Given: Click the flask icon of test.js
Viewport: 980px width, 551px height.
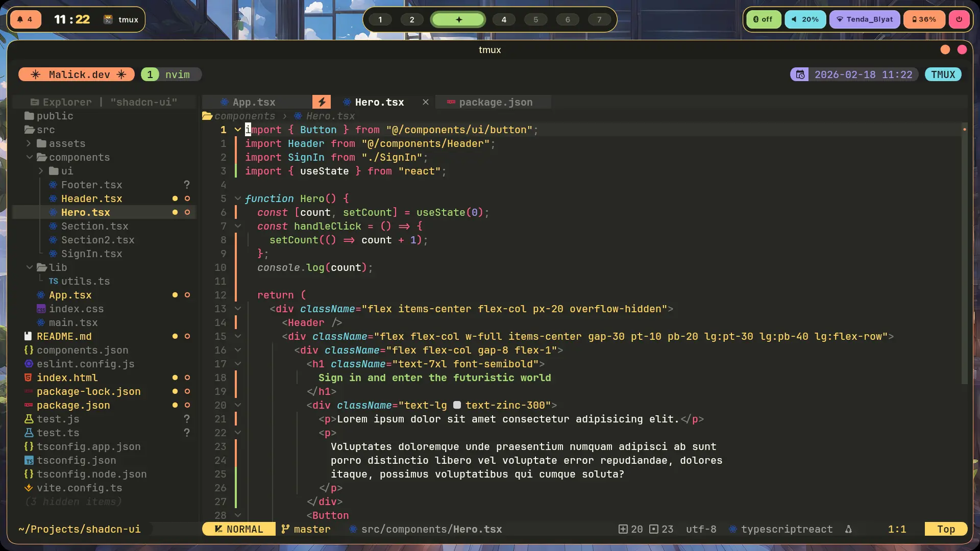Looking at the screenshot, I should pyautogui.click(x=29, y=419).
